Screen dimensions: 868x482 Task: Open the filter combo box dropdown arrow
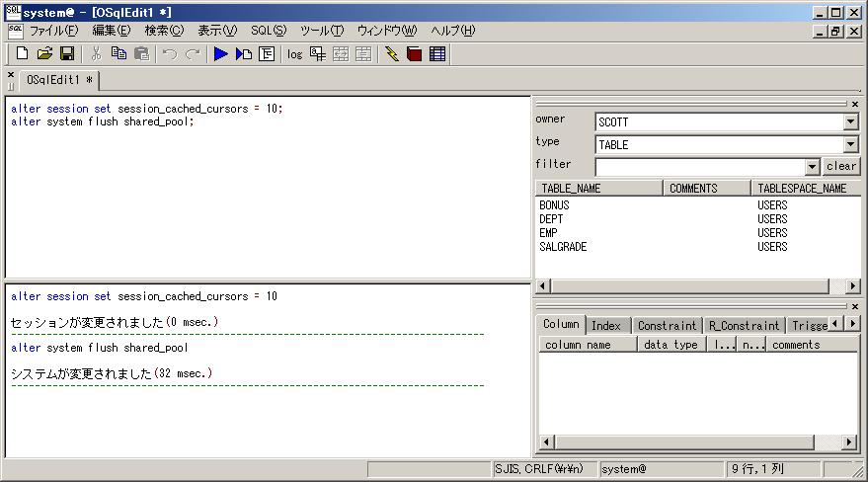(x=813, y=167)
